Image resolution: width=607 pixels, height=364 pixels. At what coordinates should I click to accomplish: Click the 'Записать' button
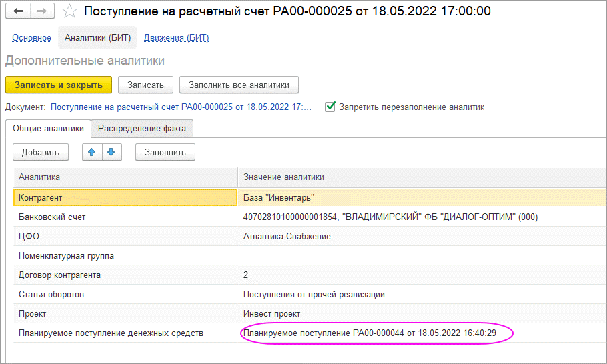point(145,85)
